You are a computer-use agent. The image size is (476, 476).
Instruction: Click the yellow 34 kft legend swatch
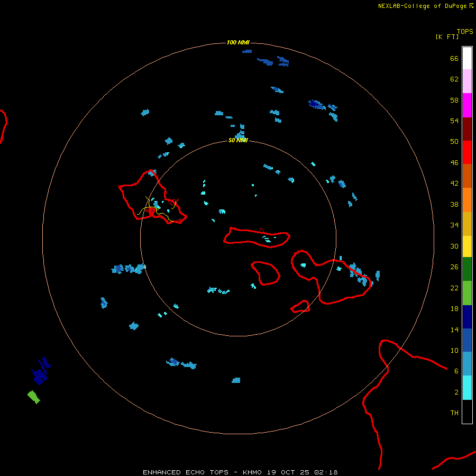click(467, 246)
